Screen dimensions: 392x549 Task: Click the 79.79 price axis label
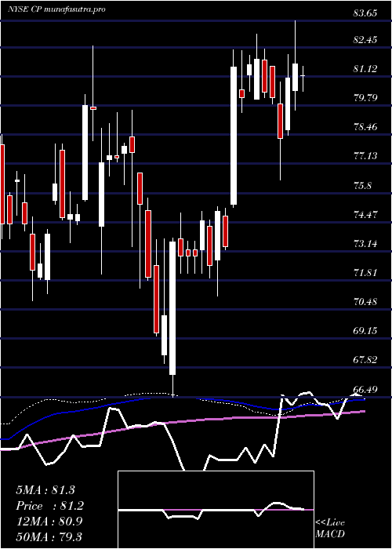pos(365,98)
